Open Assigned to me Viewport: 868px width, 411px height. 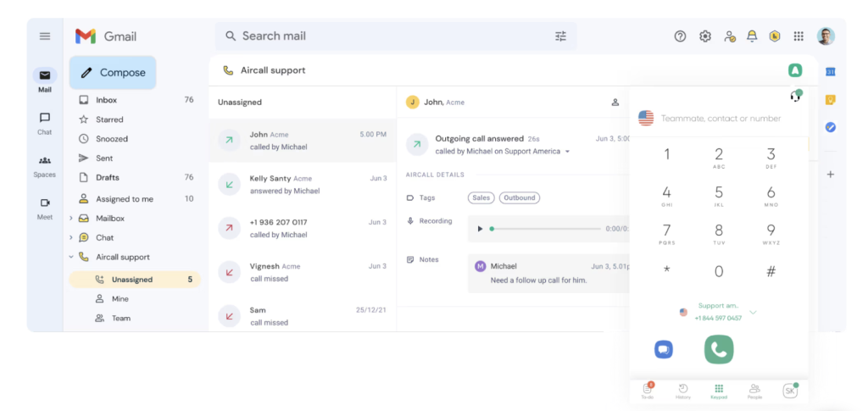[135, 198]
